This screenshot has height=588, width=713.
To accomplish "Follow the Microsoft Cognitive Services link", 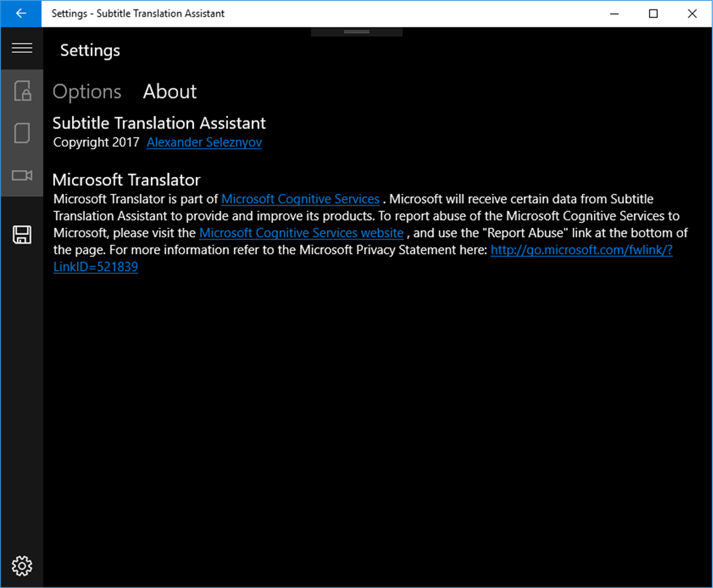I will (300, 199).
